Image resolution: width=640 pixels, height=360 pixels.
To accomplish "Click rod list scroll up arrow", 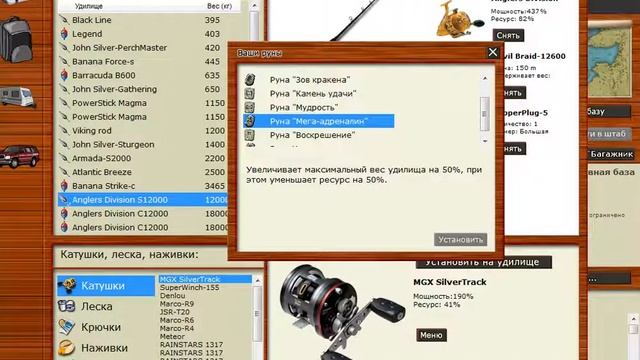I will pos(254,6).
